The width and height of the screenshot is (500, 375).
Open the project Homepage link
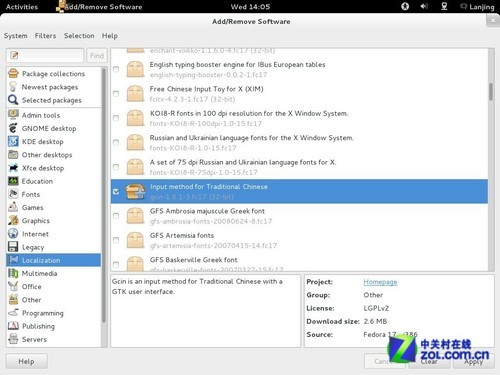[x=380, y=282]
